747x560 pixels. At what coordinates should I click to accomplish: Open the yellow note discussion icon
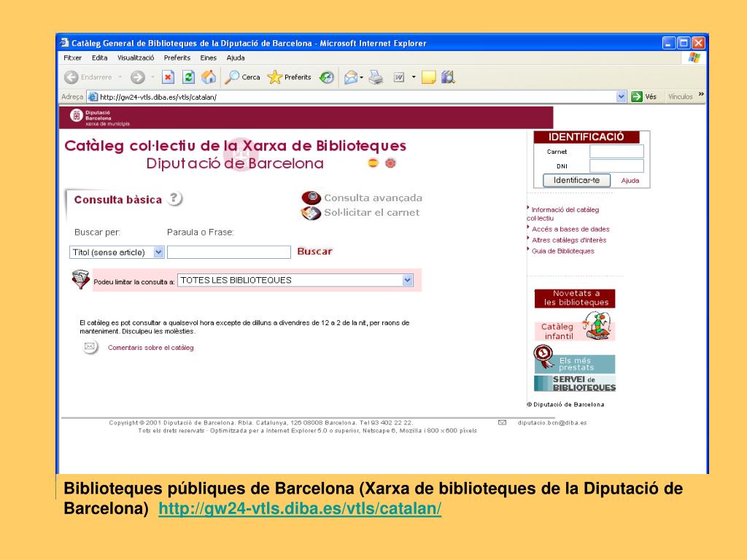(x=428, y=77)
